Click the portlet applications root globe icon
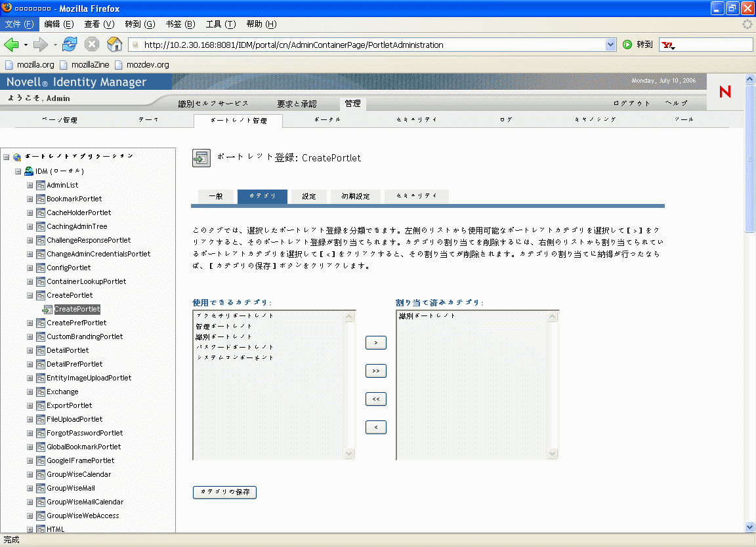 [17, 157]
